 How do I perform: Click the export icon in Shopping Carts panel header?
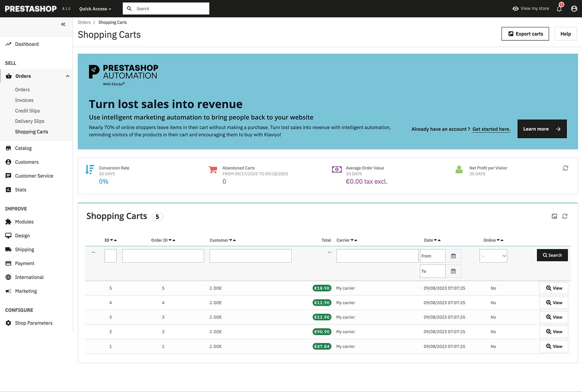(x=554, y=216)
